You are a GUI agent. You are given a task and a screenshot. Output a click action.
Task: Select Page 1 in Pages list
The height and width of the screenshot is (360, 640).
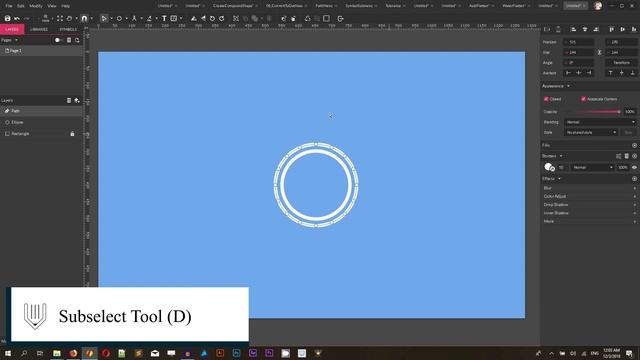click(x=41, y=51)
